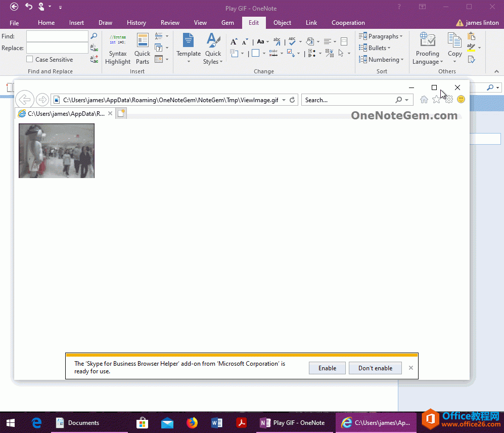Open the Cooperation ribbon tab
Screen dimensions: 504x433
[348, 23]
